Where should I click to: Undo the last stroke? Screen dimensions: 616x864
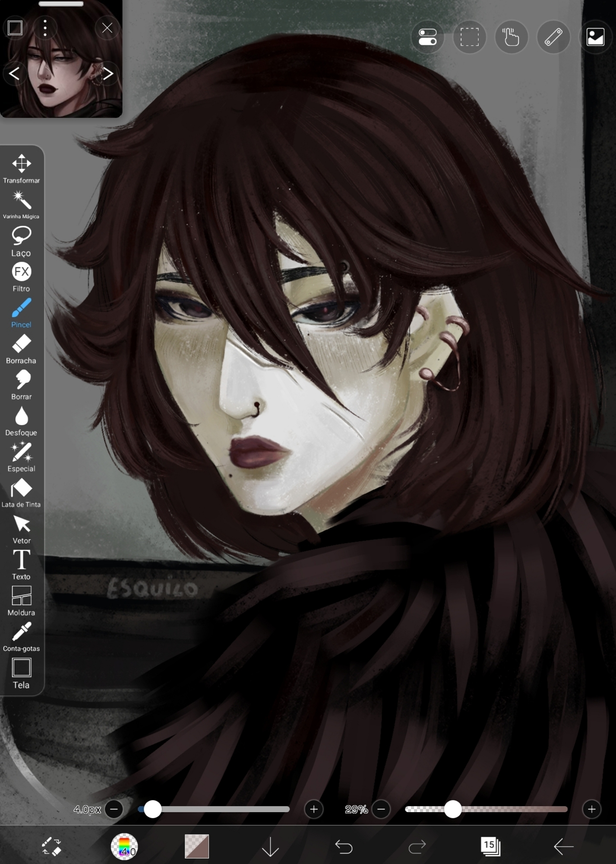click(x=344, y=846)
